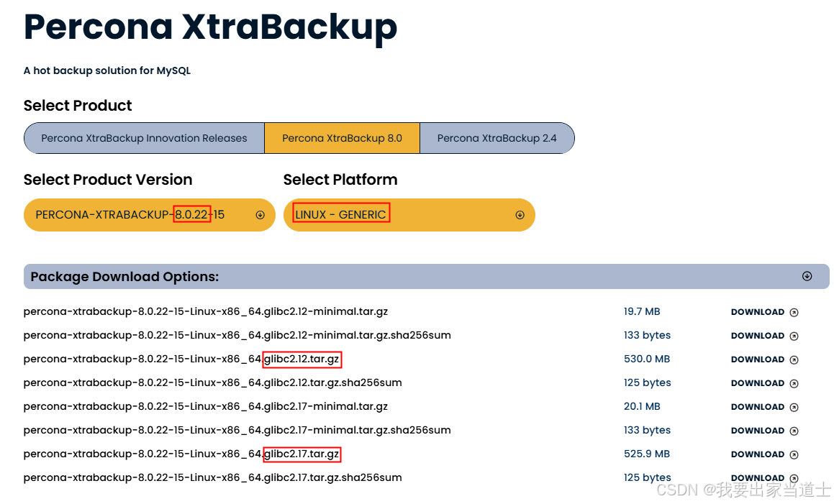Click the 19.7 MB size link

(640, 311)
